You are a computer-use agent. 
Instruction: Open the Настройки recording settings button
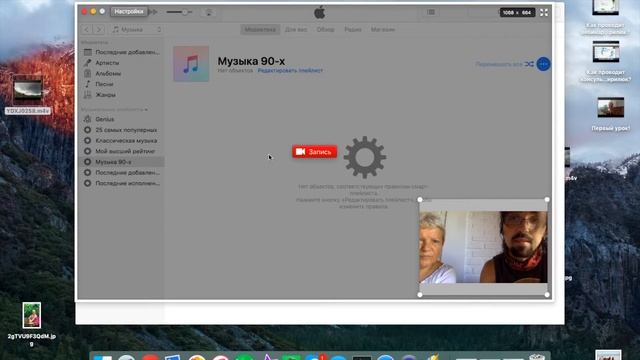pyautogui.click(x=129, y=12)
